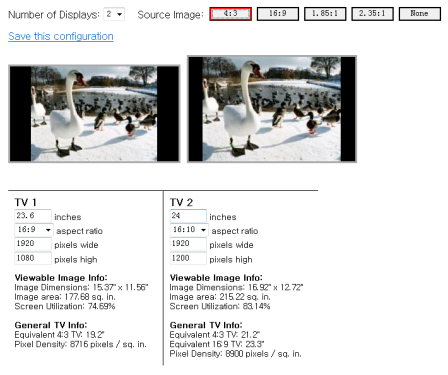Screen dimensions: 448x375
Task: Click the TV 1 swan preview image
Action: coord(94,114)
